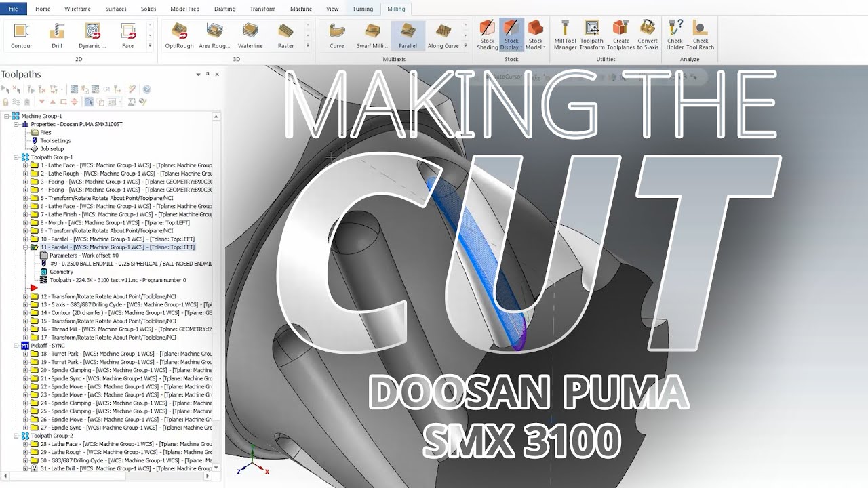Click Convert to 5-axis

click(648, 35)
